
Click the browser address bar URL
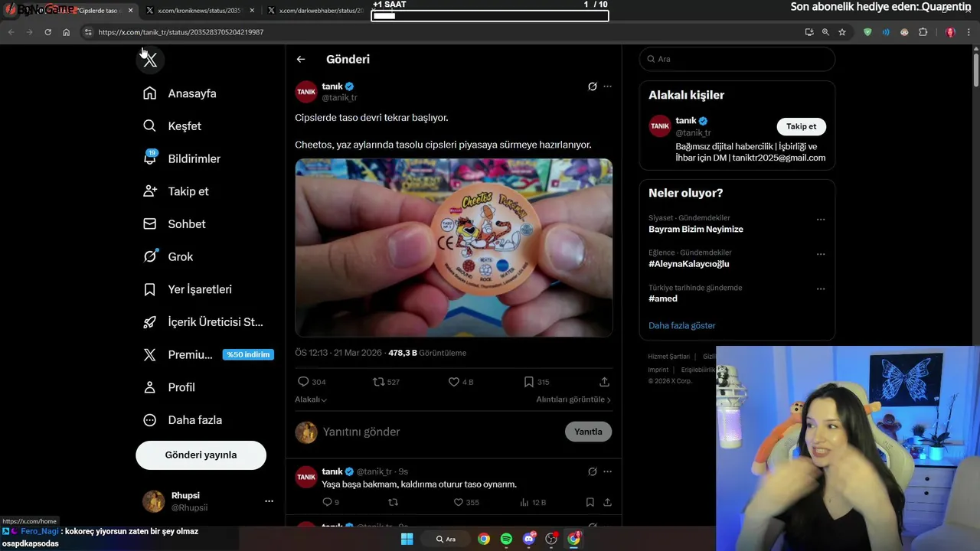(x=181, y=32)
